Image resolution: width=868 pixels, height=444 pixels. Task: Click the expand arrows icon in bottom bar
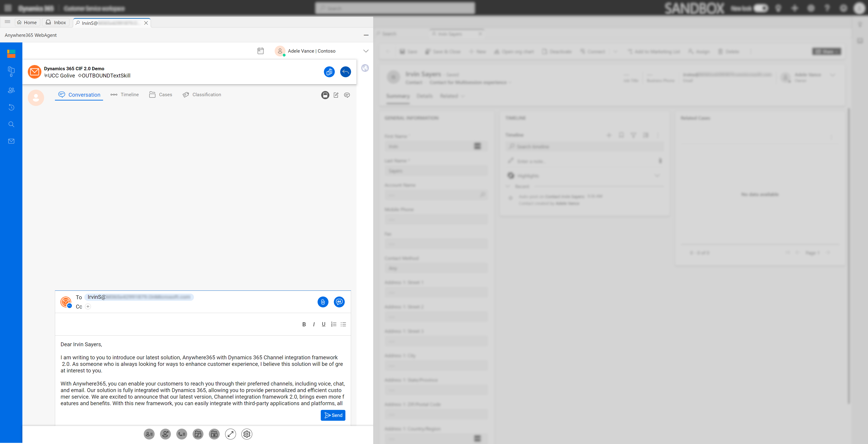tap(231, 434)
